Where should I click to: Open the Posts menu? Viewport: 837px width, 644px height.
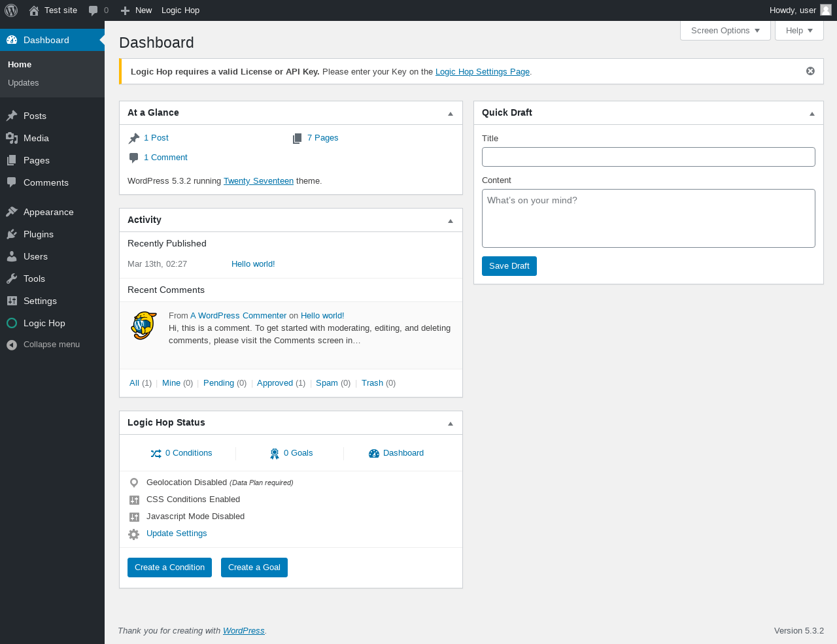coord(52,116)
